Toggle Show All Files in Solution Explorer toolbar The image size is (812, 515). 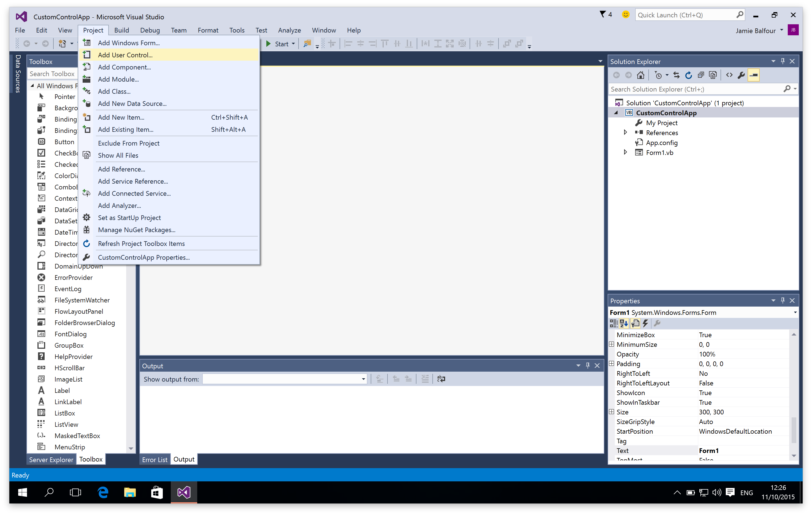pos(713,75)
